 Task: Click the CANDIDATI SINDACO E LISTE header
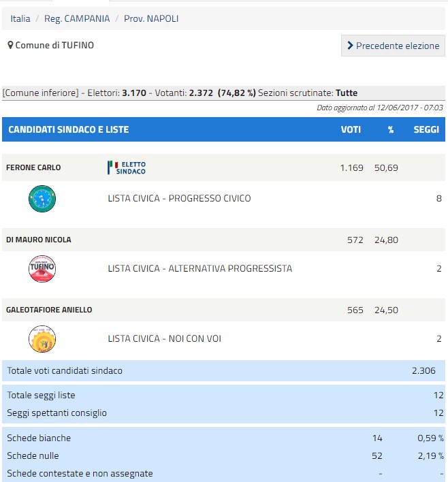[69, 129]
